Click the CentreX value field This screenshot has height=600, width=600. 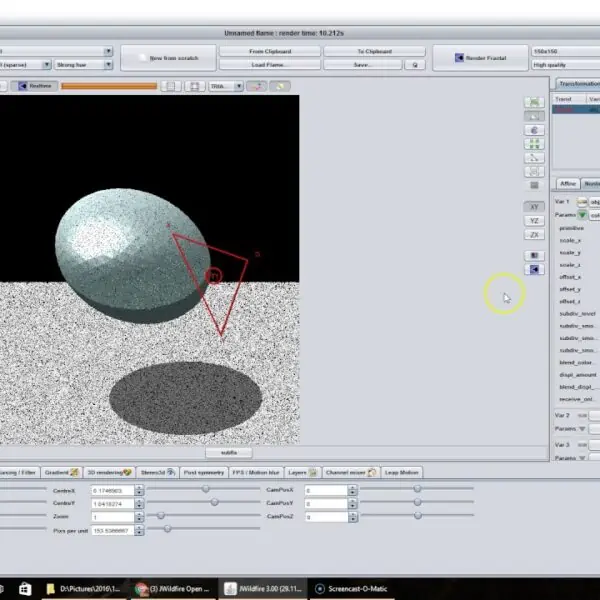pyautogui.click(x=113, y=491)
